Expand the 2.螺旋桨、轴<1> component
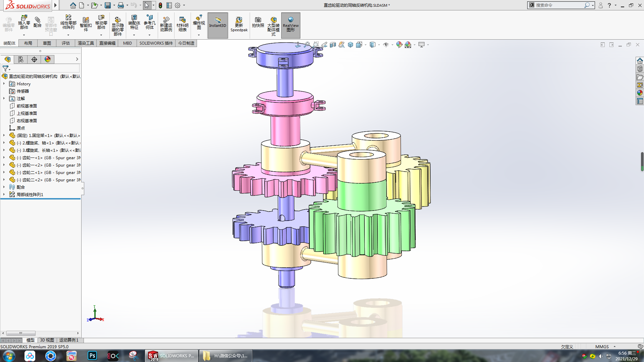644x362 pixels. pos(4,143)
